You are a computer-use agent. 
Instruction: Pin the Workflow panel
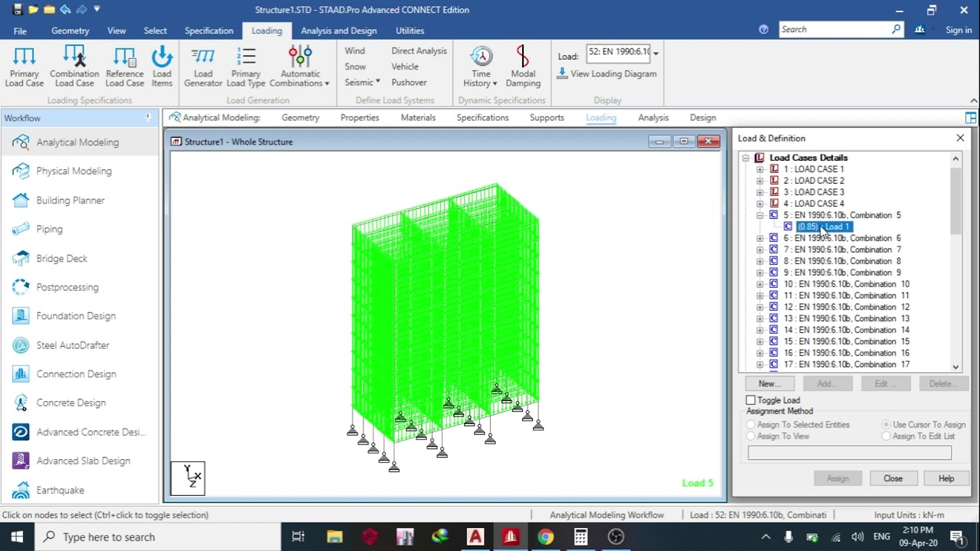[149, 118]
